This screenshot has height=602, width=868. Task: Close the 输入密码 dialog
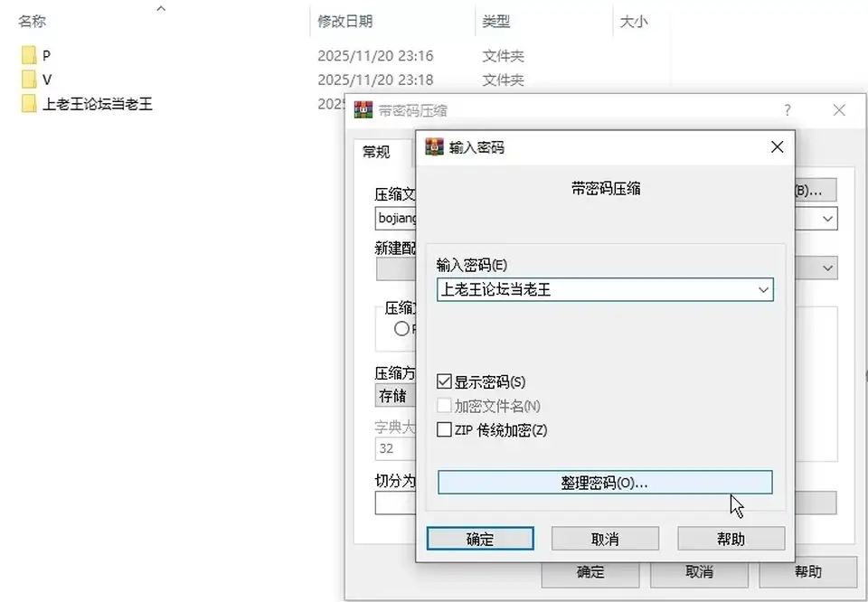tap(778, 147)
